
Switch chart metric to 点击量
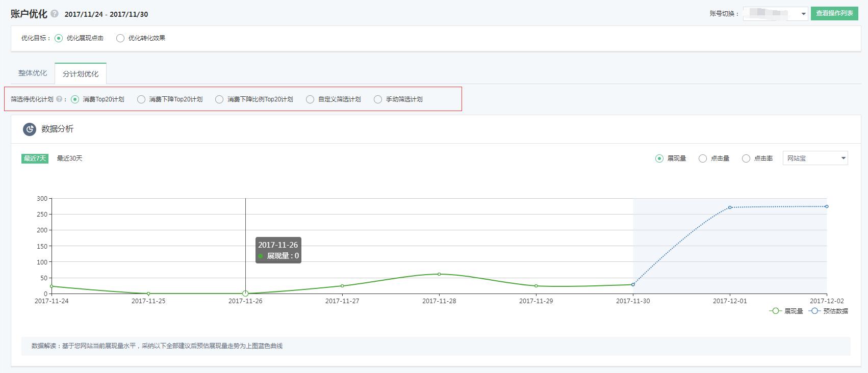tap(703, 158)
